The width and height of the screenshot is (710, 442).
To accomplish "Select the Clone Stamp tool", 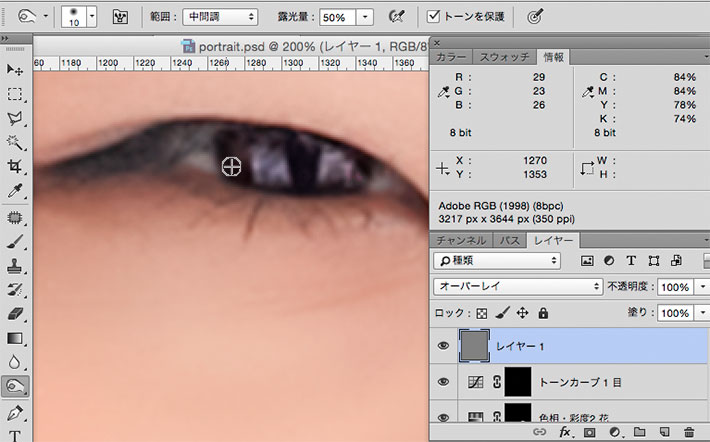I will 15,266.
